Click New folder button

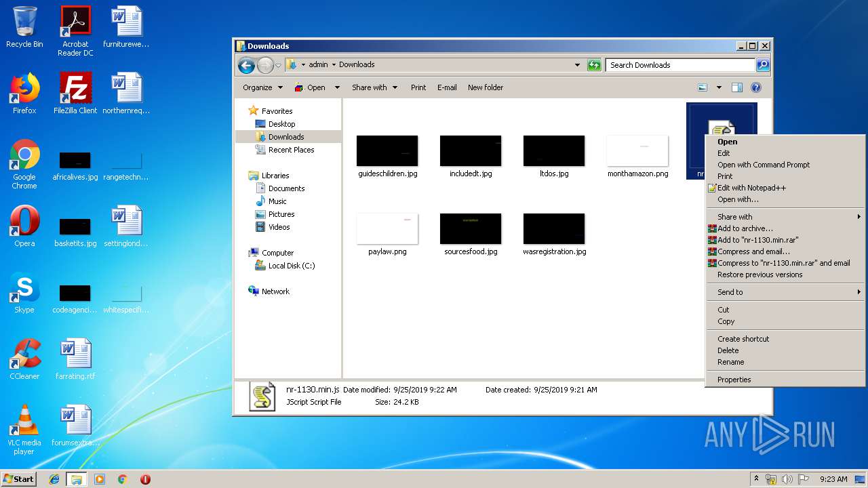click(486, 87)
